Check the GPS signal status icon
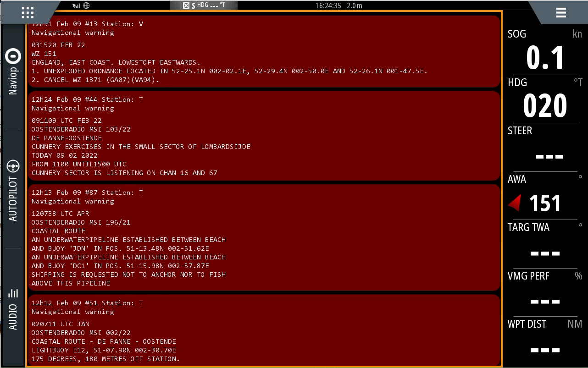Screen dimensions: 588x368 (76, 5)
